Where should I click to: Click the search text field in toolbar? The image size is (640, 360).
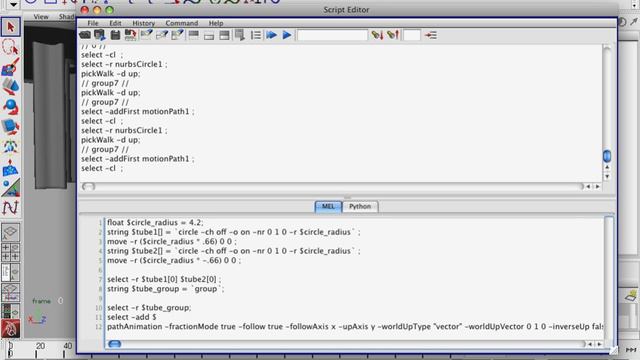tap(332, 36)
